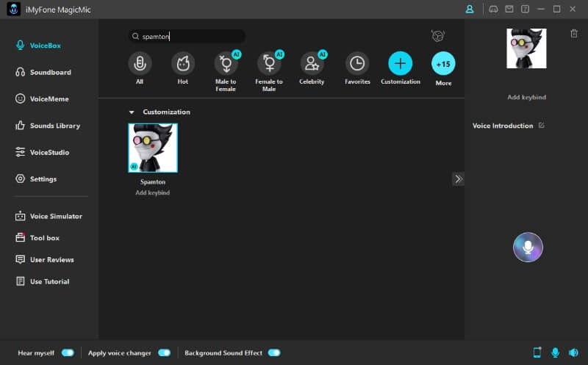Viewport: 588px width, 365px height.
Task: Open the mail feedback icon
Action: tap(509, 9)
